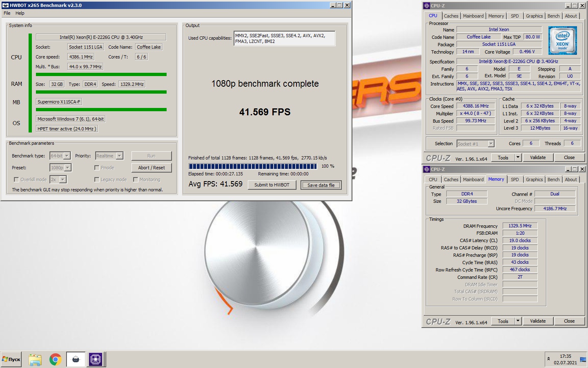Open the Preset 1080p dropdown

(61, 168)
